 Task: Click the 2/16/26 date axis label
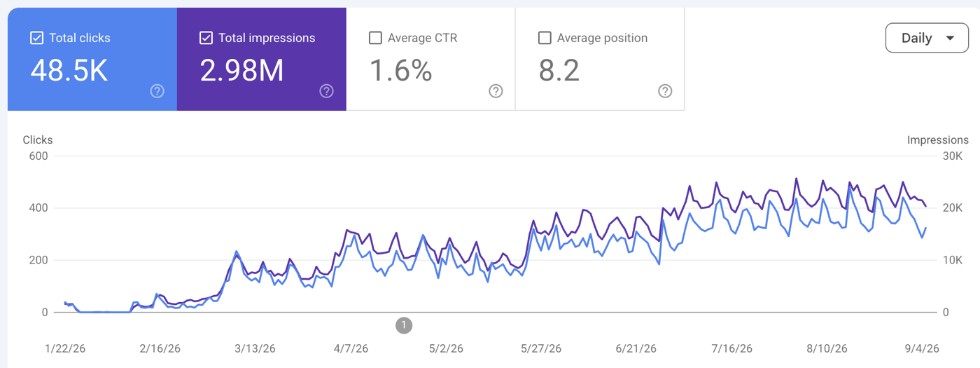pyautogui.click(x=160, y=348)
